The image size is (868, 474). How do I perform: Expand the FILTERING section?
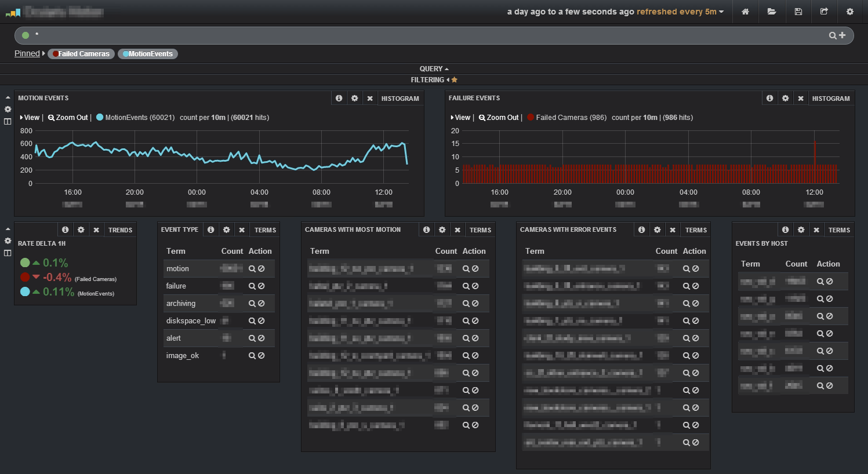(434, 80)
